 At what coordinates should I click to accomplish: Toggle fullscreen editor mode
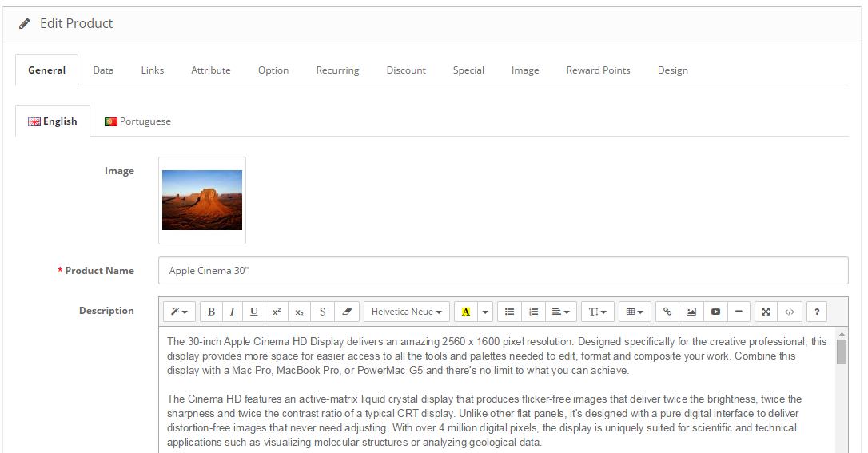(766, 312)
